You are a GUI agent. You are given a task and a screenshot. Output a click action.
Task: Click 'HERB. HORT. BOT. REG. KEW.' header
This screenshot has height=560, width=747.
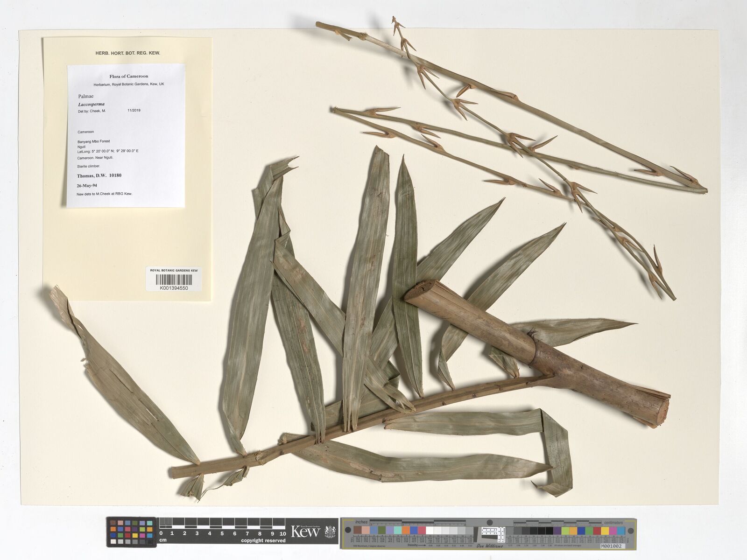127,53
